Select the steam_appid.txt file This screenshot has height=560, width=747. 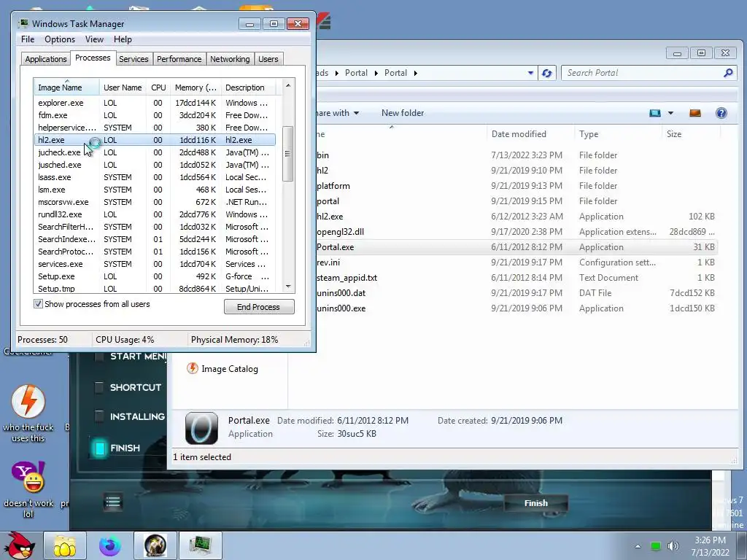[517, 278]
